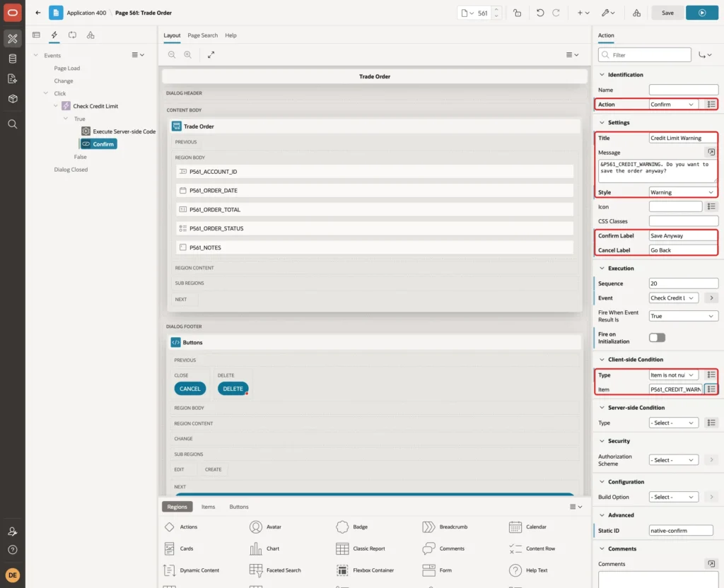This screenshot has height=588, width=724.
Task: Switch to Rendering tab icon in the left pane
Action: pyautogui.click(x=37, y=35)
